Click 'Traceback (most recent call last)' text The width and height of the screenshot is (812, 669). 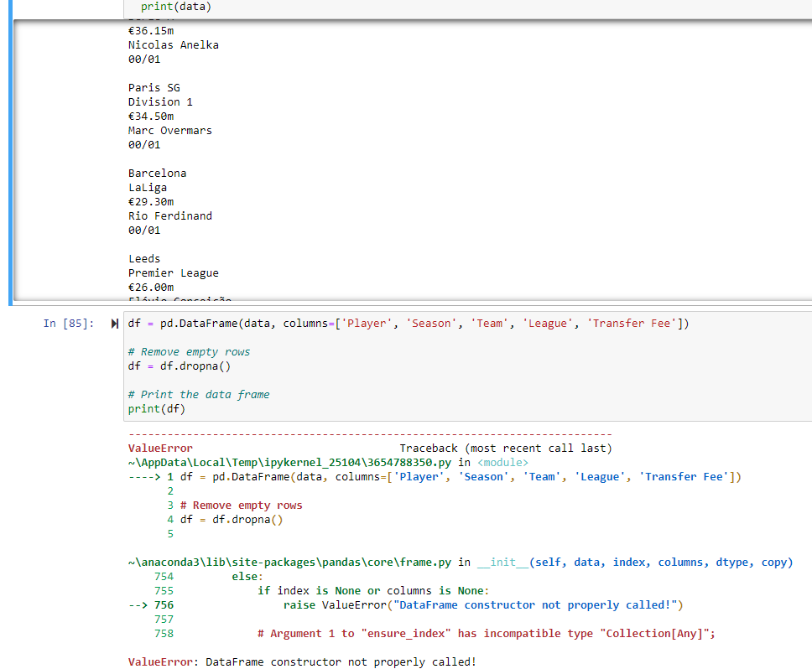pos(506,448)
